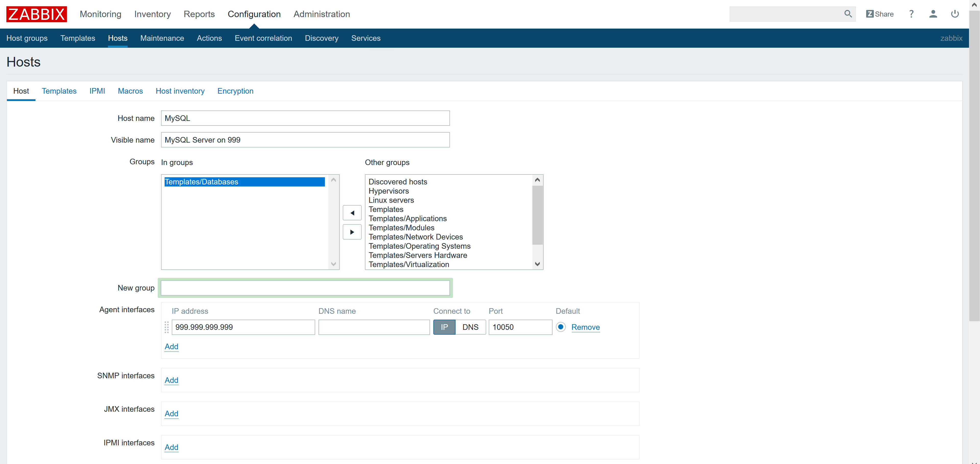Click the Host name field
This screenshot has height=464, width=980.
pos(305,118)
